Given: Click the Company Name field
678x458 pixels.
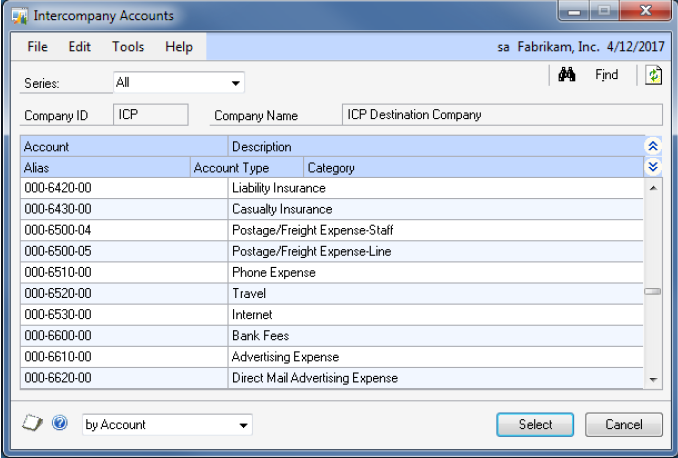Looking at the screenshot, I should 501,115.
